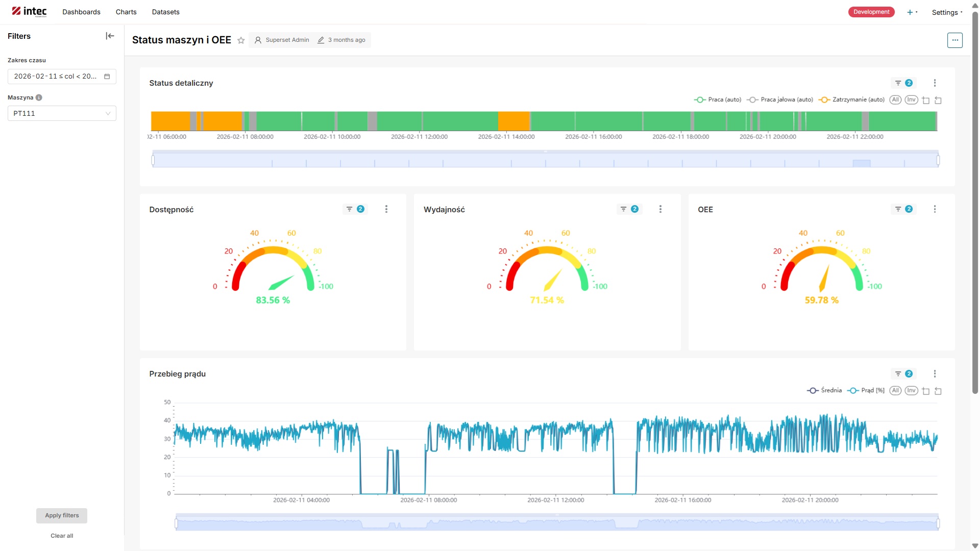This screenshot has height=551, width=980.
Task: Open the Maszyna PT111 dropdown
Action: click(62, 113)
